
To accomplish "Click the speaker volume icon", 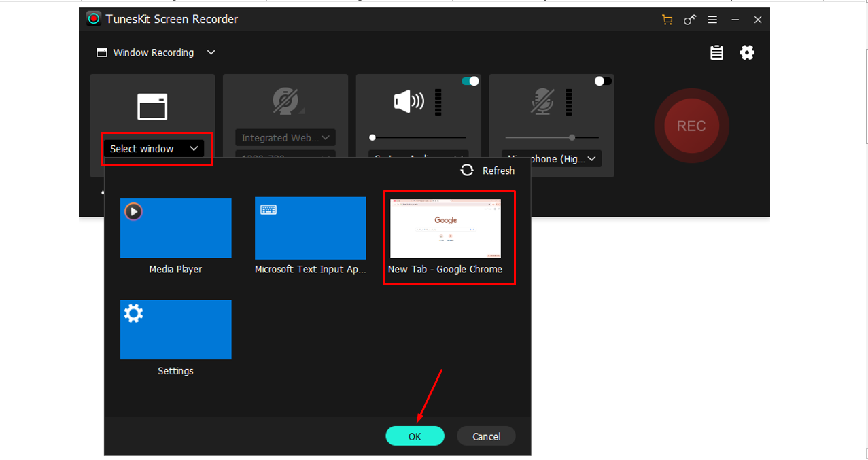I will pyautogui.click(x=408, y=101).
